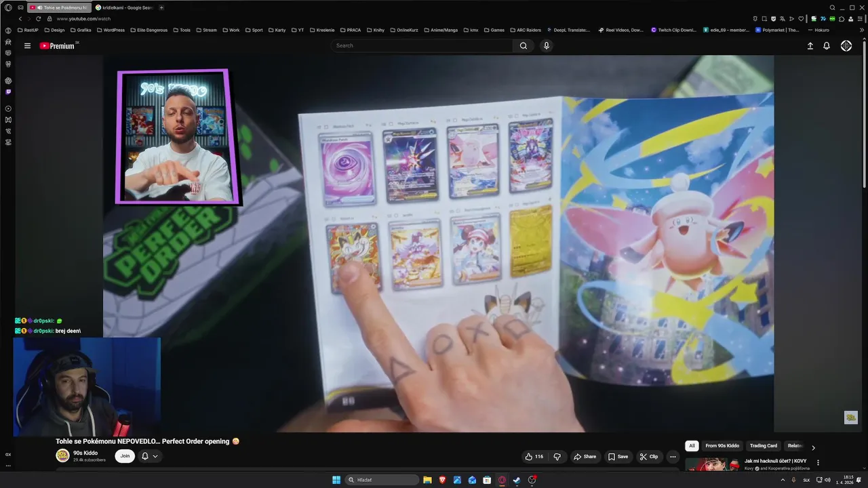
Task: Share the video
Action: [x=585, y=456]
